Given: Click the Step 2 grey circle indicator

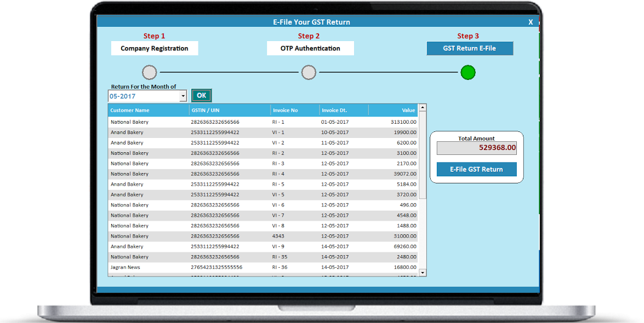Looking at the screenshot, I should click(x=309, y=72).
